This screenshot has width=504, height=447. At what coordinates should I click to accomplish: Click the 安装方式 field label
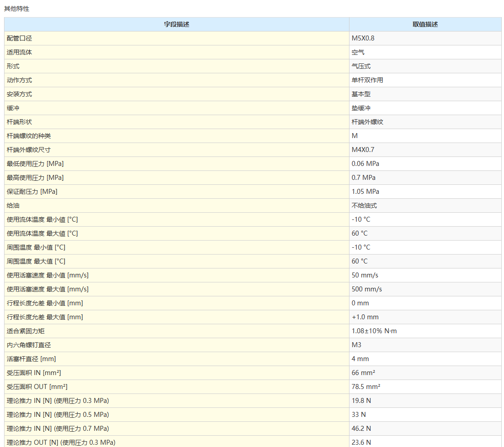pyautogui.click(x=19, y=94)
